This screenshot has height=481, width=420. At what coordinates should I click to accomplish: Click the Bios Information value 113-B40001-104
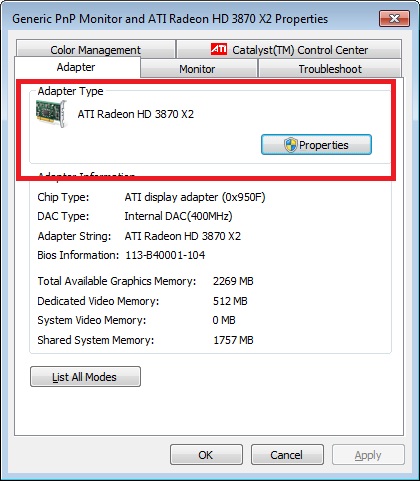[x=165, y=255]
